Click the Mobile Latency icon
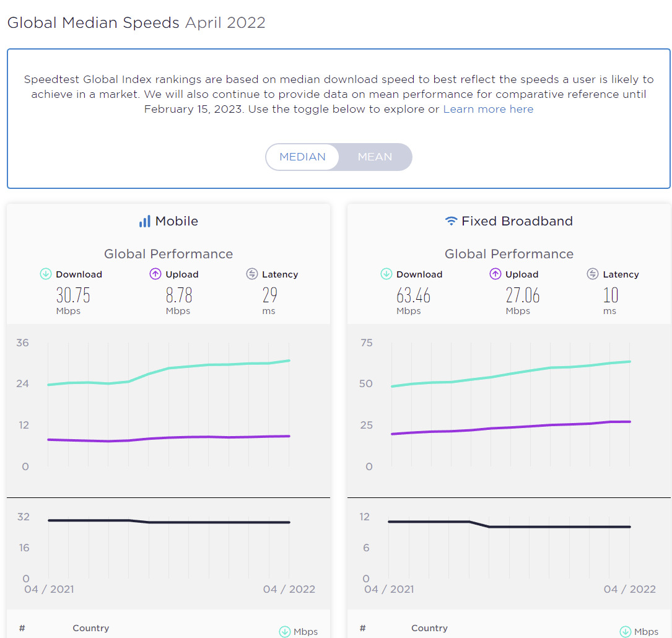Viewport: 672px width, 638px height. [251, 274]
